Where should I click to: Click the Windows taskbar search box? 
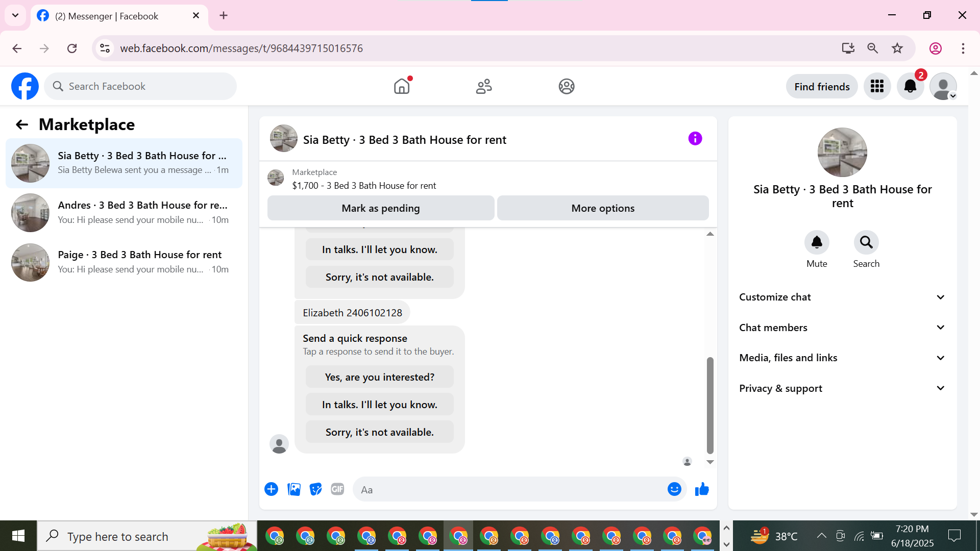[x=147, y=536]
